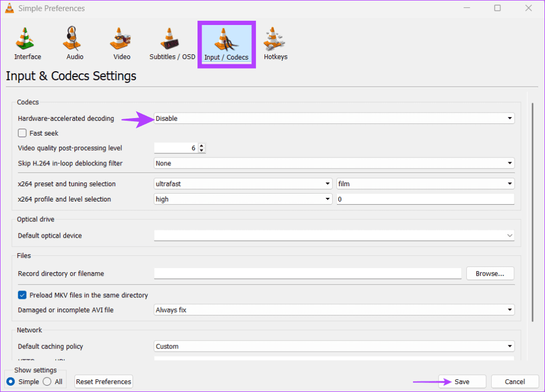
Task: Open the Interface preferences cone icon
Action: click(x=25, y=38)
